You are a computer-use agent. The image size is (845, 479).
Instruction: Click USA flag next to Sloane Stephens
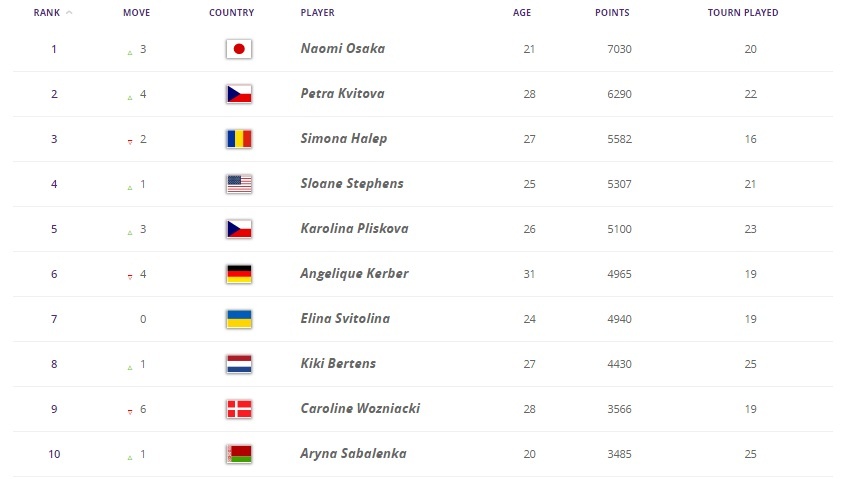[239, 184]
